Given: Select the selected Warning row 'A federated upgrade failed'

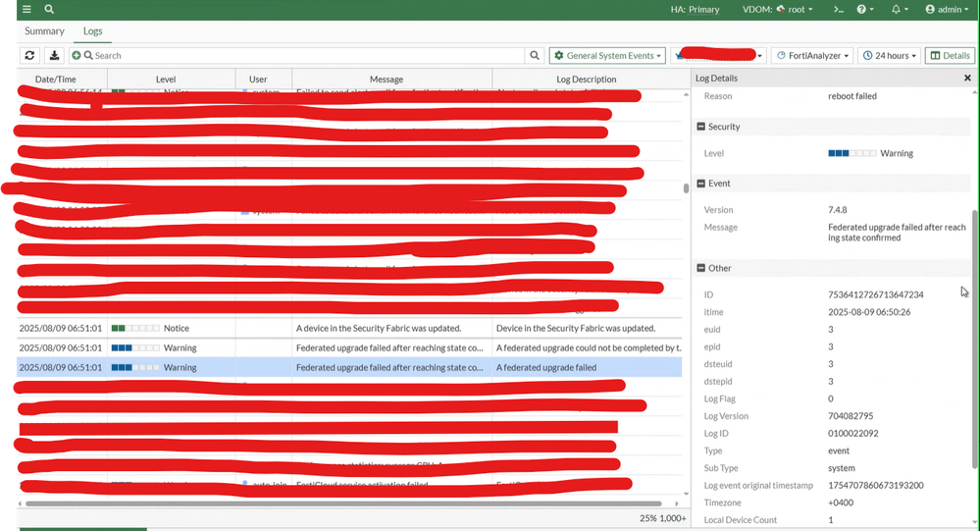Looking at the screenshot, I should (x=349, y=368).
